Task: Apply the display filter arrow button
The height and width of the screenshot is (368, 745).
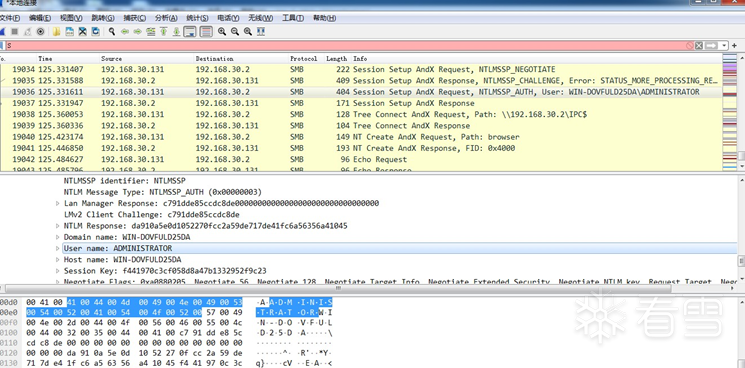Action: (x=711, y=46)
